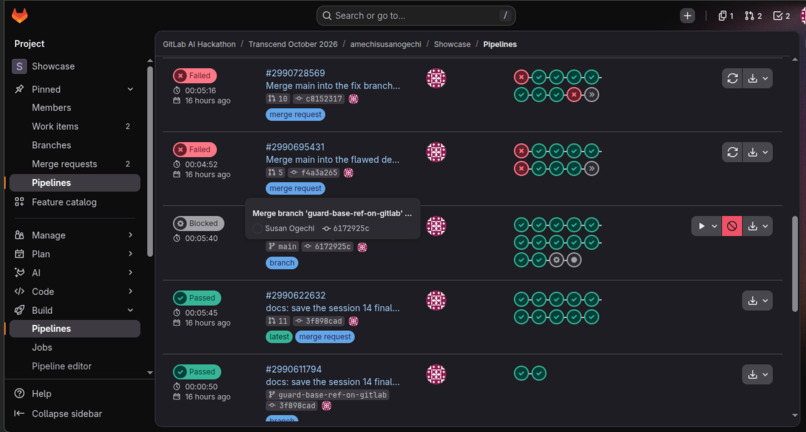Click the sidebar vertical scrollbar
The height and width of the screenshot is (432, 806).
click(150, 161)
